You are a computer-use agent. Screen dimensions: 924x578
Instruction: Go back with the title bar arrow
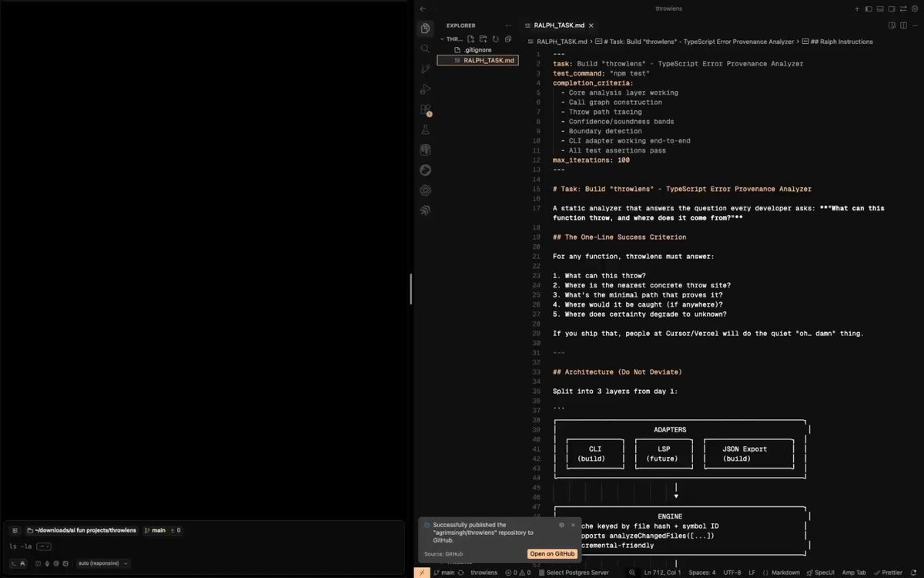(423, 8)
